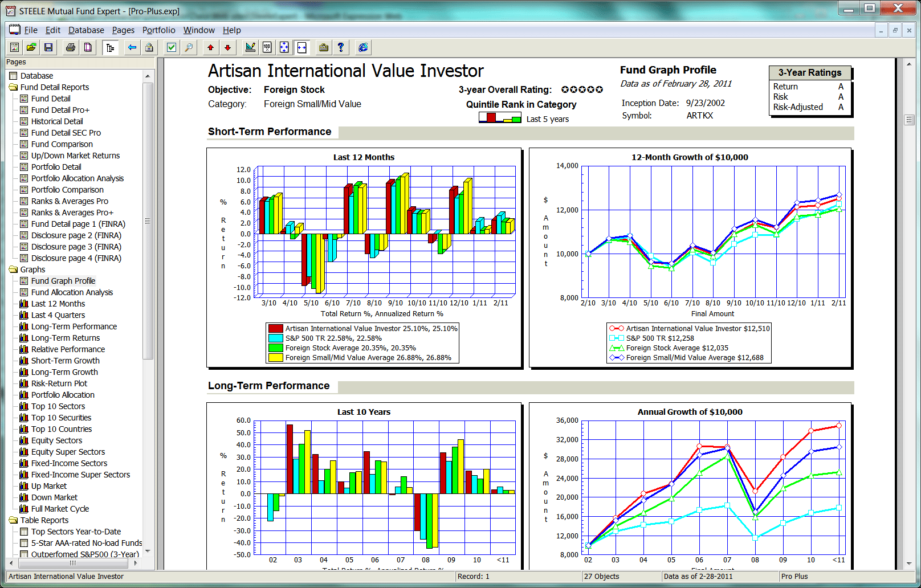The image size is (921, 588).
Task: Open the Relative Performance graph
Action: click(x=68, y=349)
